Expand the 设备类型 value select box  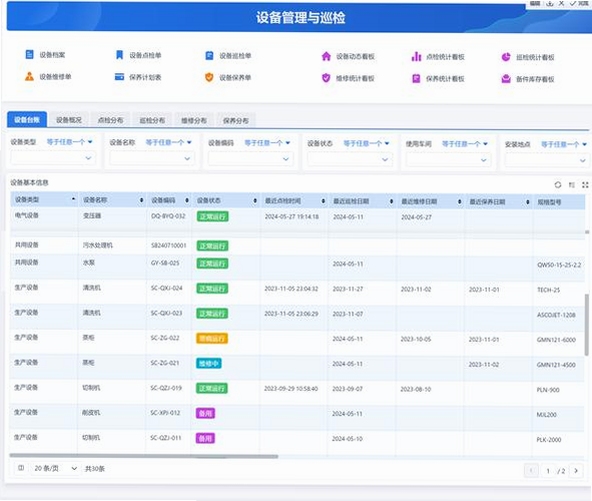53,158
